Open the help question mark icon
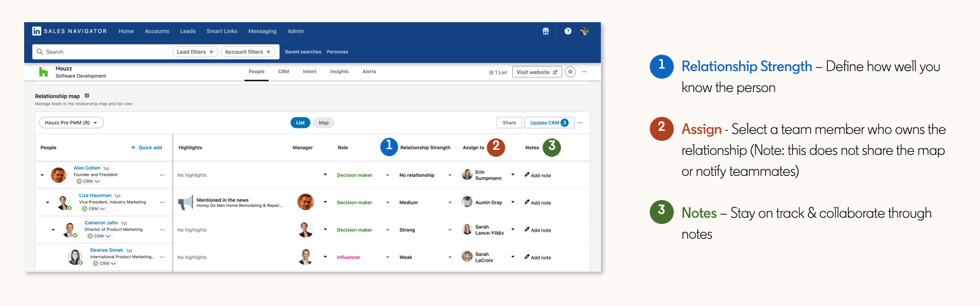 tap(568, 31)
